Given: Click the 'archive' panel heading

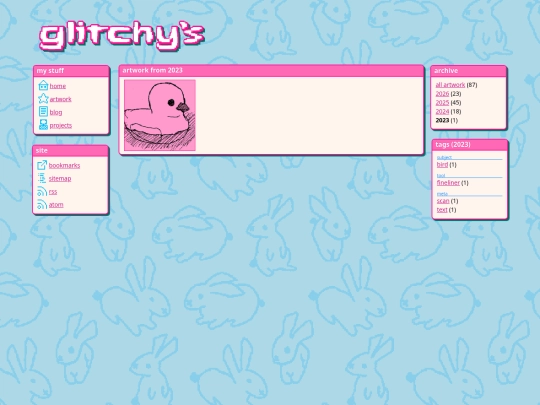Looking at the screenshot, I should coord(446,71).
